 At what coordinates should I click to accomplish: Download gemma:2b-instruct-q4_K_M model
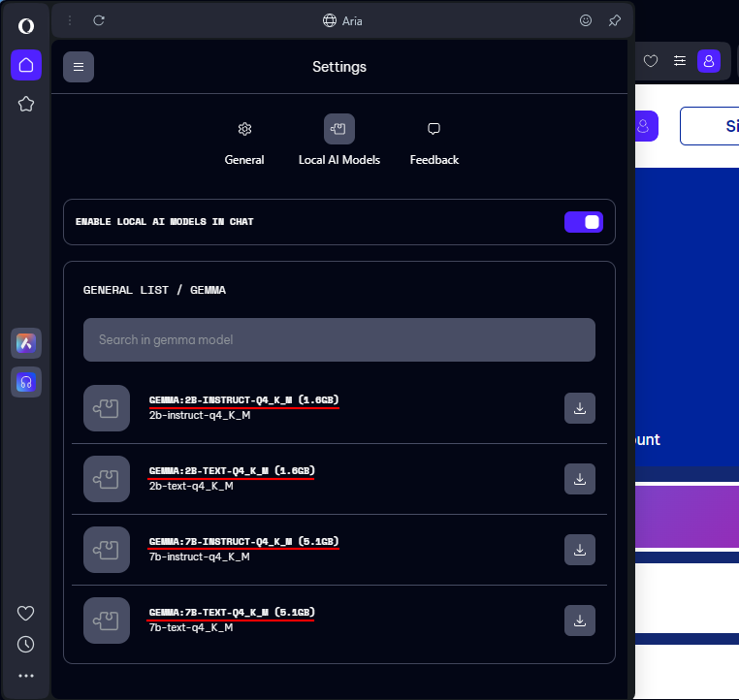pos(580,408)
